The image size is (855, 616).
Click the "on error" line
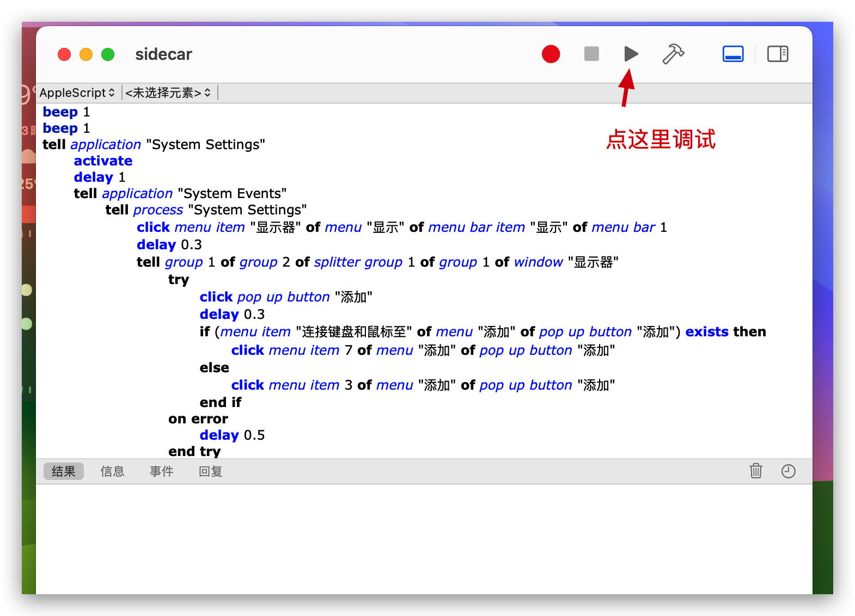[x=198, y=419]
